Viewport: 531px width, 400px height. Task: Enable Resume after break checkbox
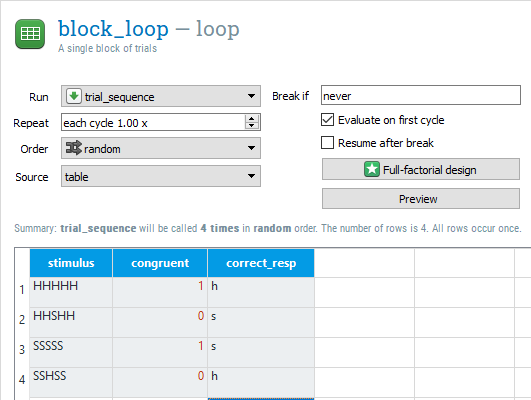(327, 143)
